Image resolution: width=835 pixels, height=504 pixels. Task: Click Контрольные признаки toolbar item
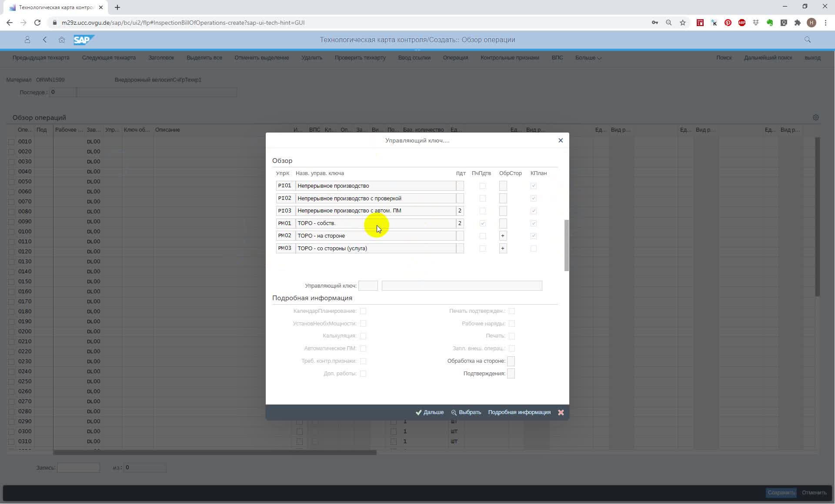510,58
